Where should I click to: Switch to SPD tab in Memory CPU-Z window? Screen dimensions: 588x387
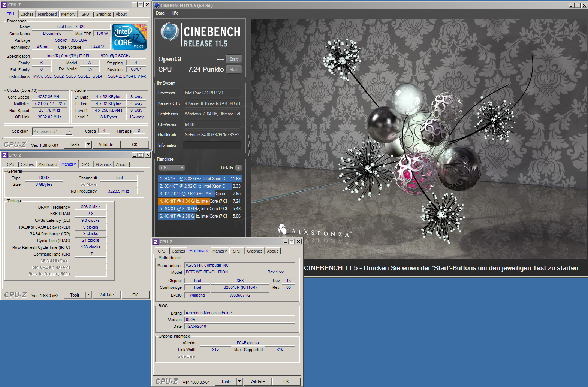(x=86, y=164)
